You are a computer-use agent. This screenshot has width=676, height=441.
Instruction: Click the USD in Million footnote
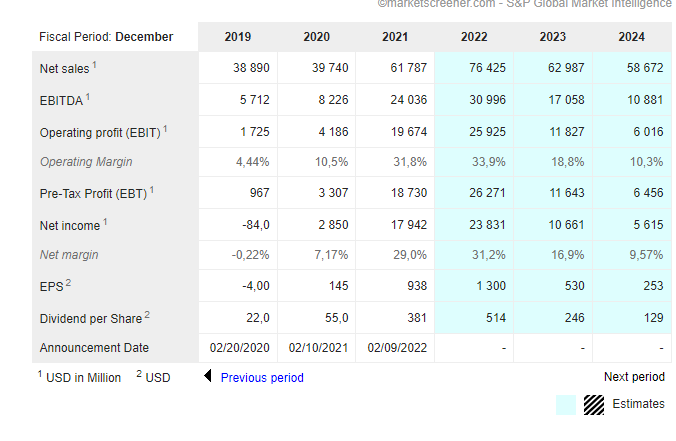[x=79, y=377]
